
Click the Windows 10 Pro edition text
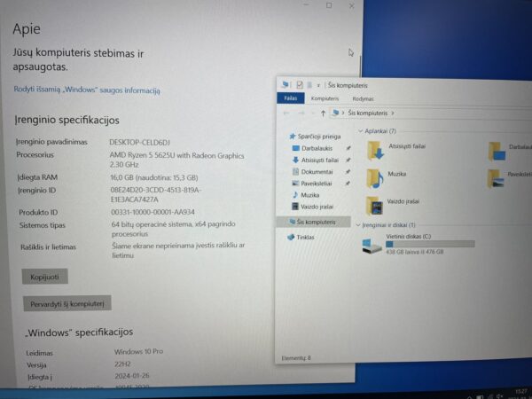click(x=138, y=351)
